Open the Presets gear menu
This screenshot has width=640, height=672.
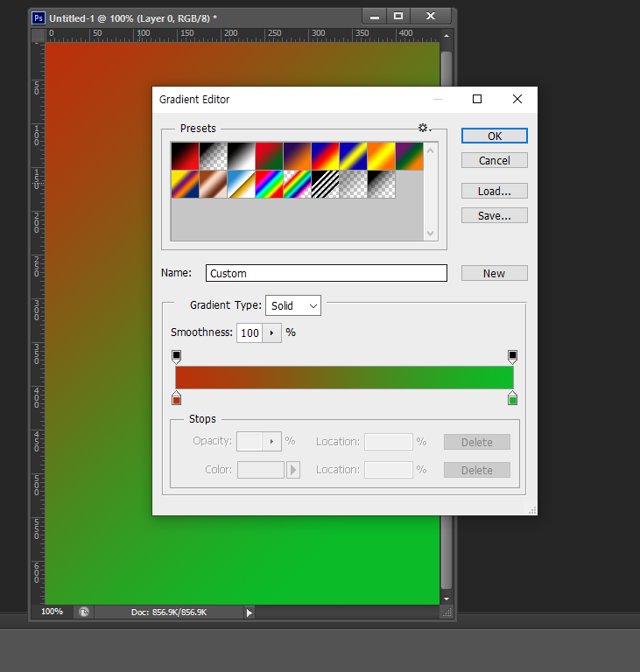425,128
